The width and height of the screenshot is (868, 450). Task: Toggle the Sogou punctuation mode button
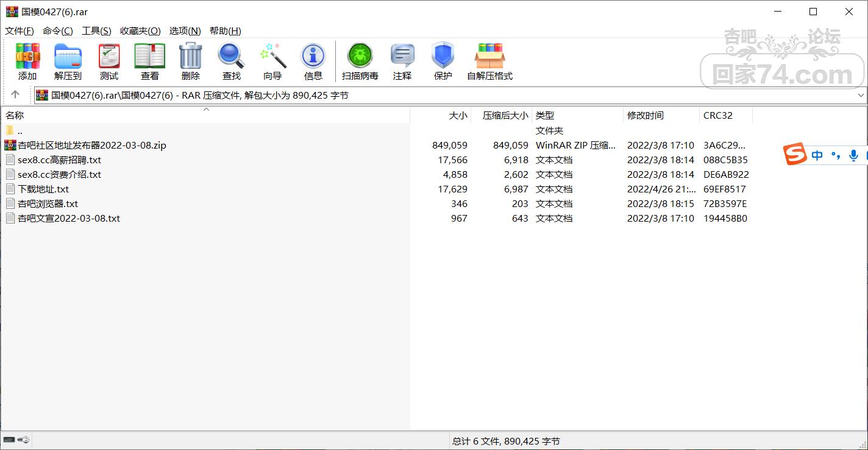click(x=836, y=155)
